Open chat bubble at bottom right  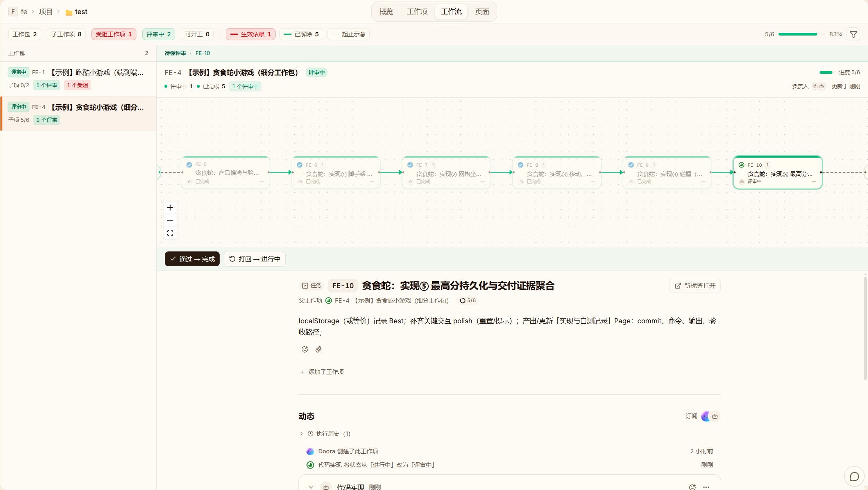[x=854, y=476]
